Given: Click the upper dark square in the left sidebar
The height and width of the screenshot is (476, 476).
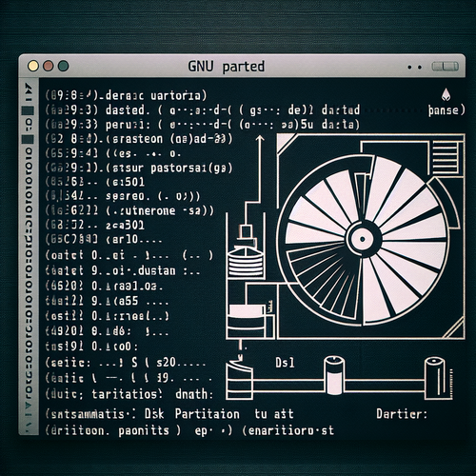Looking at the screenshot, I should pos(28,110).
